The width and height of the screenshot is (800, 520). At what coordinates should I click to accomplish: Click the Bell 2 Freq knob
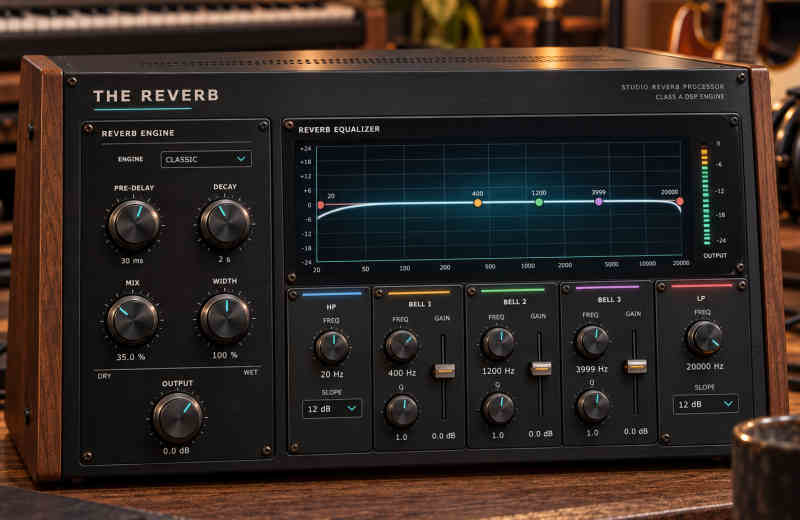498,343
